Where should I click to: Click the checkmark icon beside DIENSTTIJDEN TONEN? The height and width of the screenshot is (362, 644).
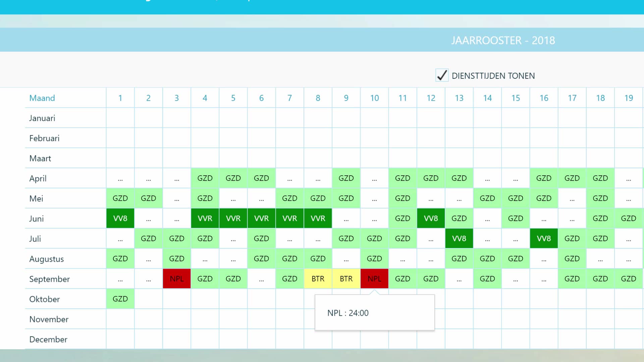click(x=442, y=75)
